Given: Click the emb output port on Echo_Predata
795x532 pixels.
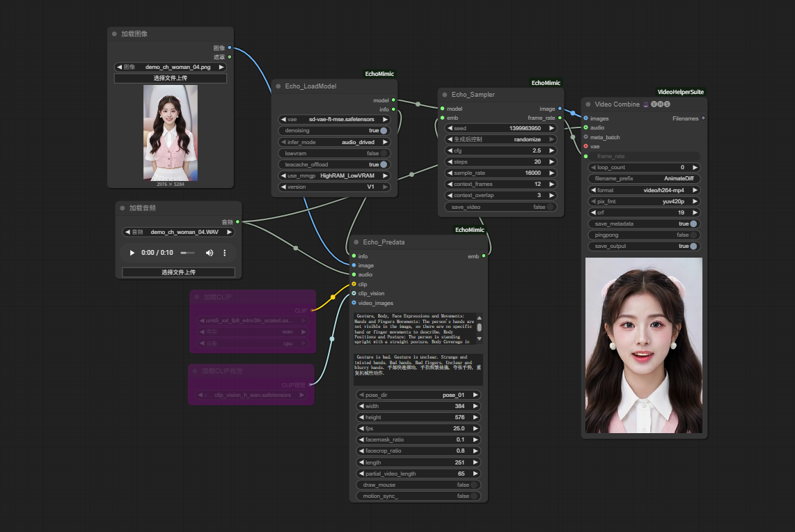Looking at the screenshot, I should (484, 256).
